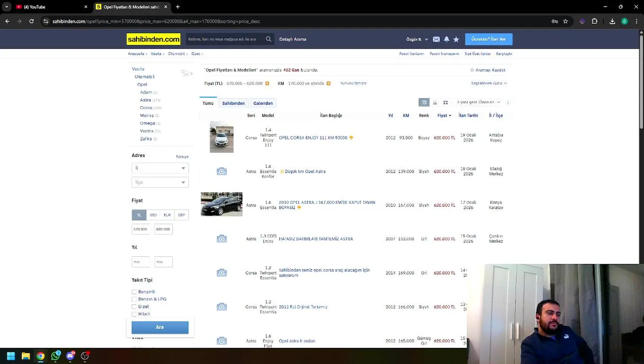The height and width of the screenshot is (364, 644).
Task: Select Astra in the model tree
Action: 145,100
